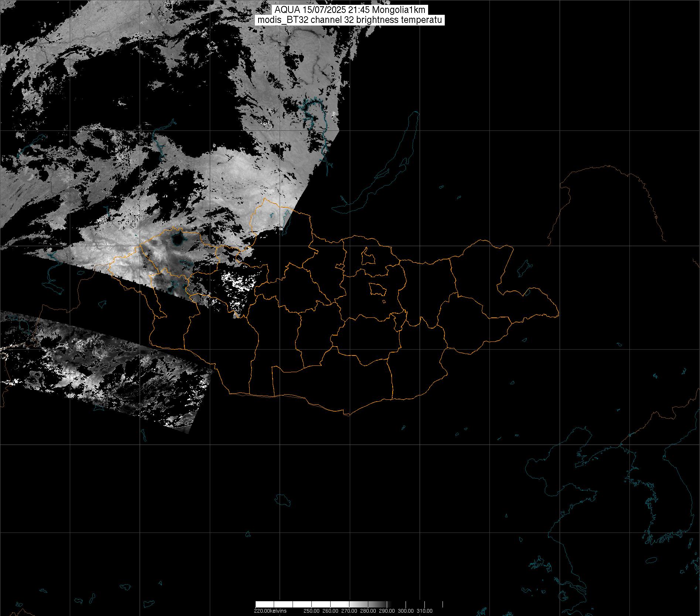Click the Ulaanbaatar enclave boundary in central Mongolia
This screenshot has height=616, width=700.
coord(378,289)
